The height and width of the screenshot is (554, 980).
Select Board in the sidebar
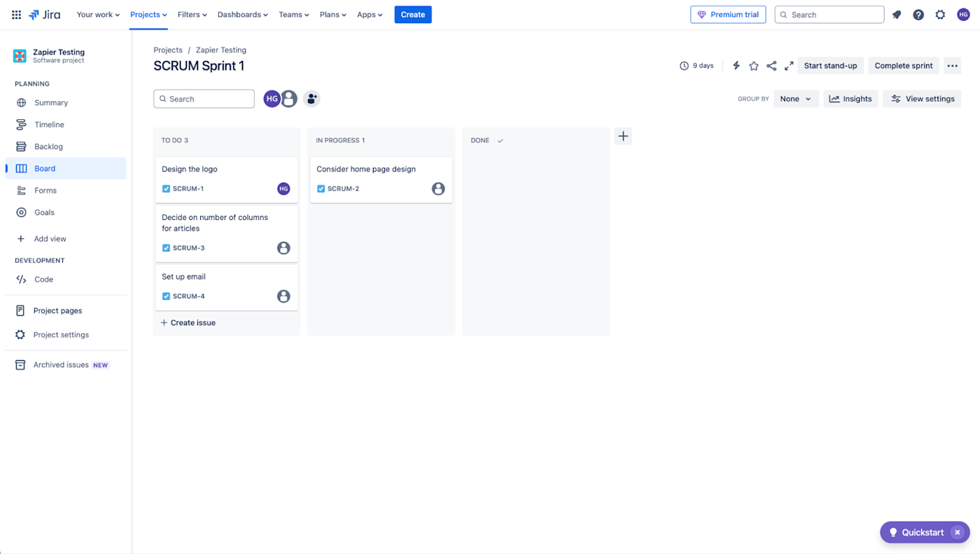66,168
